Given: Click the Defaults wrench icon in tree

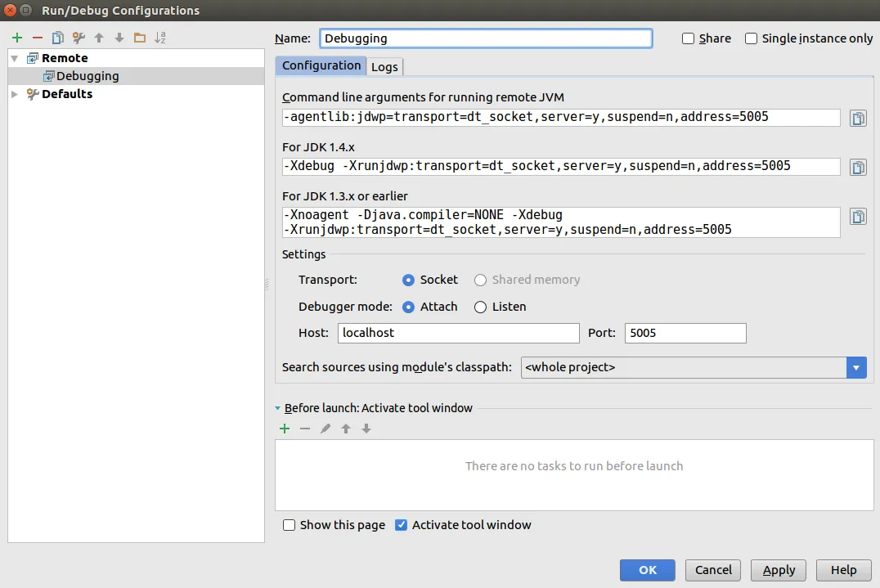Looking at the screenshot, I should click(33, 94).
